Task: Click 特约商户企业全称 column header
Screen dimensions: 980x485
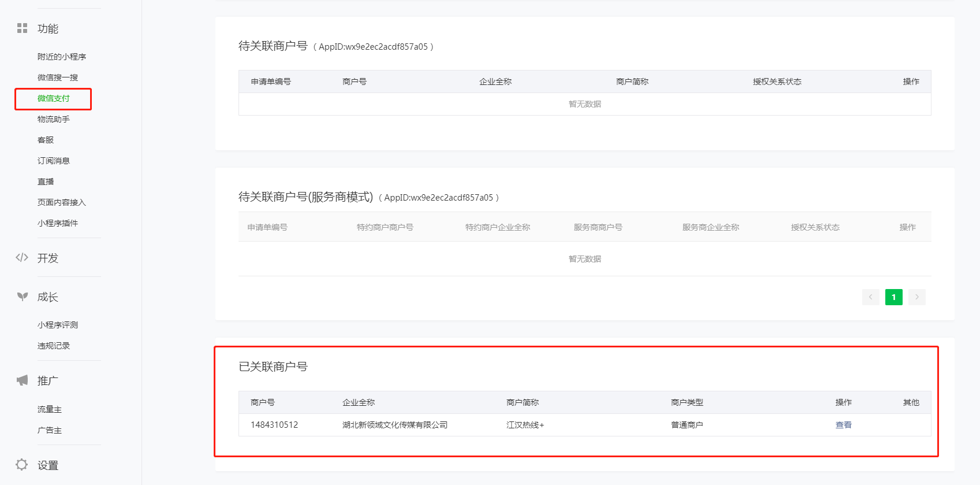Action: (498, 227)
